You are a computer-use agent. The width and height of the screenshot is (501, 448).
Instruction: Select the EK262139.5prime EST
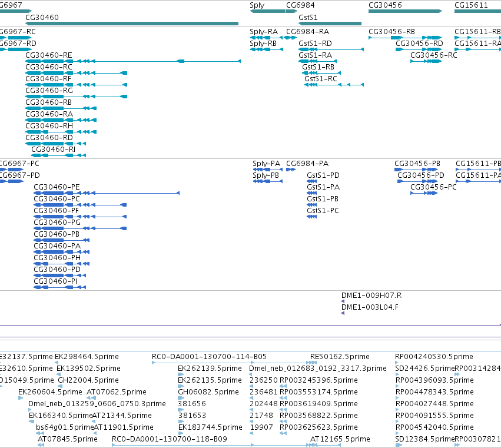tap(210, 368)
